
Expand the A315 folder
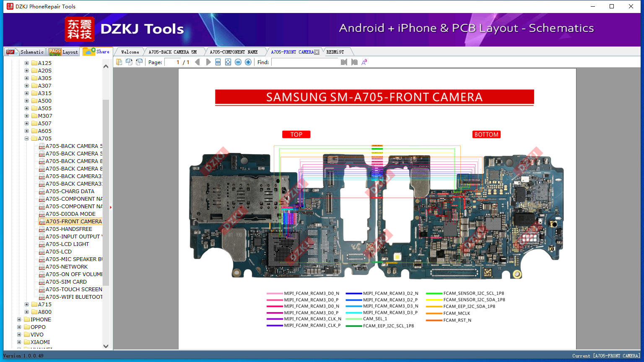pyautogui.click(x=26, y=93)
